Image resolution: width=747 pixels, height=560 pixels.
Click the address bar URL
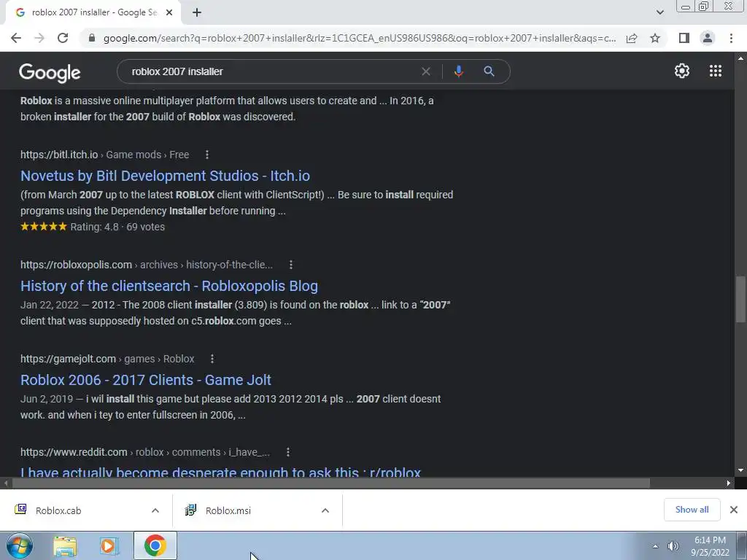[359, 38]
